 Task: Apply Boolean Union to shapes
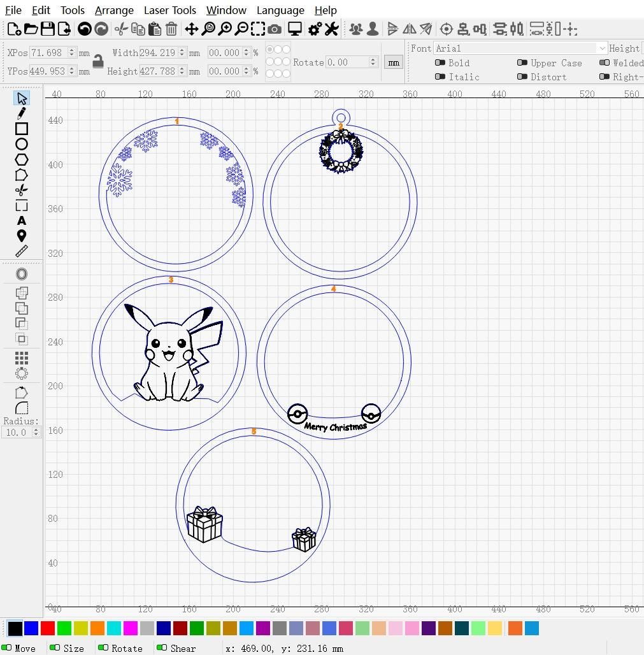[22, 308]
